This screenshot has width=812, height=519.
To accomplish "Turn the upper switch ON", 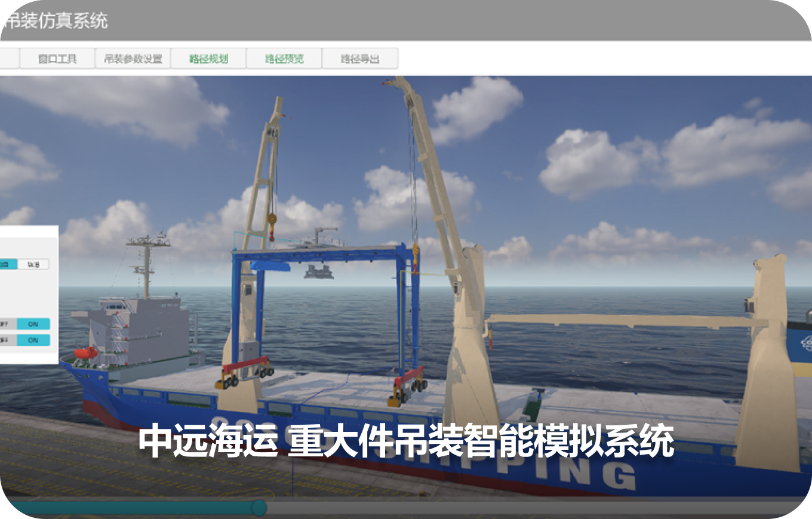I will (x=33, y=324).
